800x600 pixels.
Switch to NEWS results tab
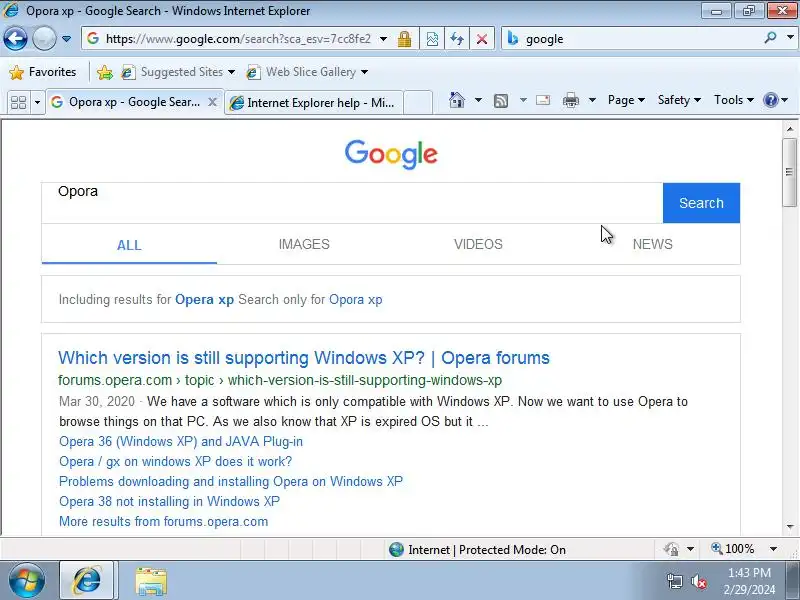click(653, 244)
